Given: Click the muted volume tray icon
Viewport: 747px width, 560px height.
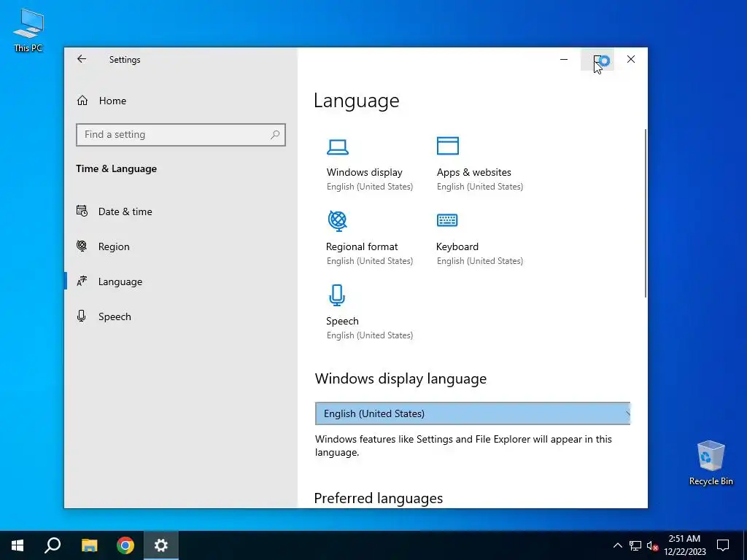Looking at the screenshot, I should point(652,545).
